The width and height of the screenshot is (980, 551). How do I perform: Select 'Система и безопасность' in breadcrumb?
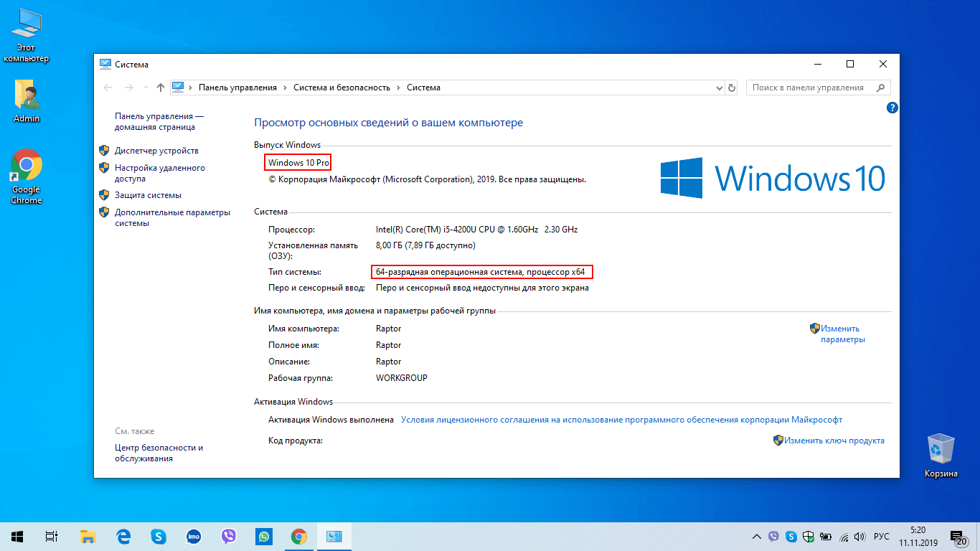click(x=341, y=88)
